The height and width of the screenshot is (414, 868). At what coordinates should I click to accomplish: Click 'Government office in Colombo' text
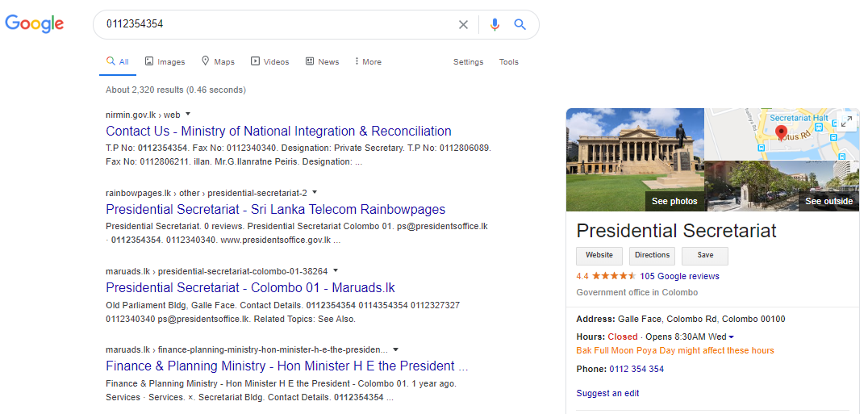click(x=637, y=292)
